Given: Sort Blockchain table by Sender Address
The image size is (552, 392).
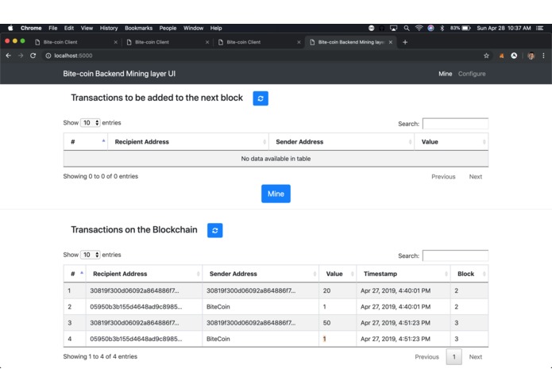Looking at the screenshot, I should [x=261, y=274].
